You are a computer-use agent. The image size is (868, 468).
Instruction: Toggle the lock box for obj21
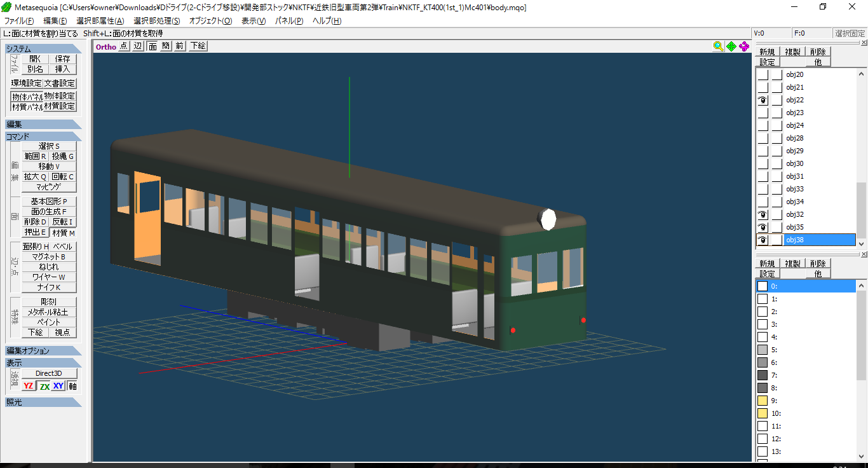[x=776, y=87]
